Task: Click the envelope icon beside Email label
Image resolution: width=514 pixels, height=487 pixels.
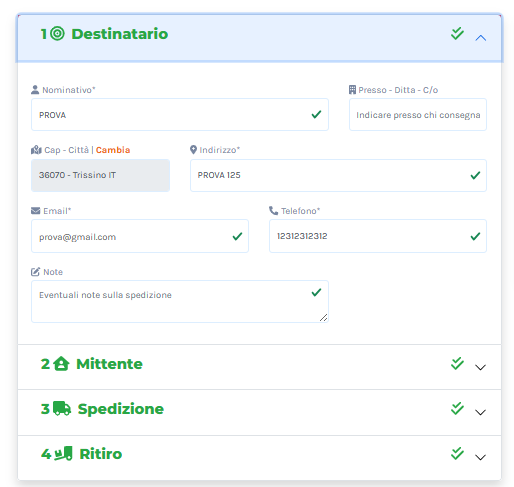Action: 35,211
